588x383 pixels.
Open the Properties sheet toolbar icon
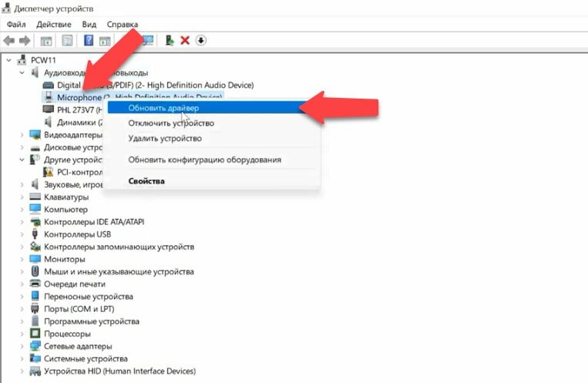(67, 41)
